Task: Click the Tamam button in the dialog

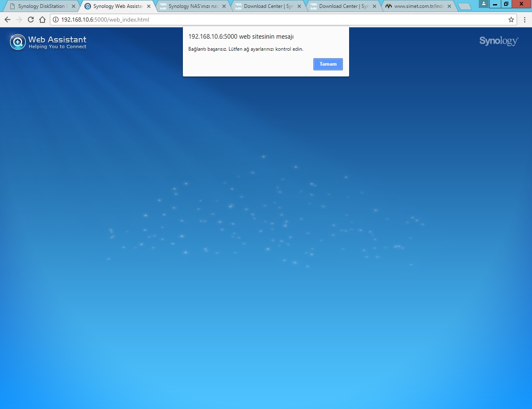Action: (x=328, y=64)
